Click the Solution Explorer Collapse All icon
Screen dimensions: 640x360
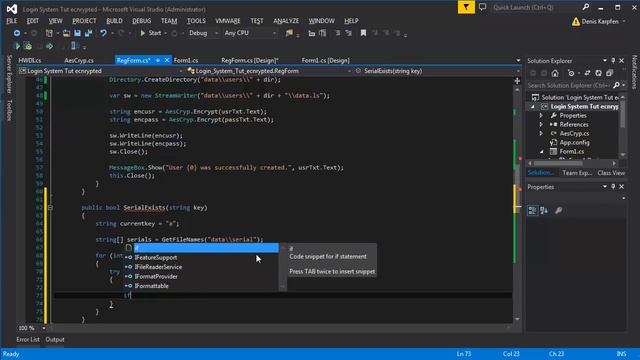[609, 73]
